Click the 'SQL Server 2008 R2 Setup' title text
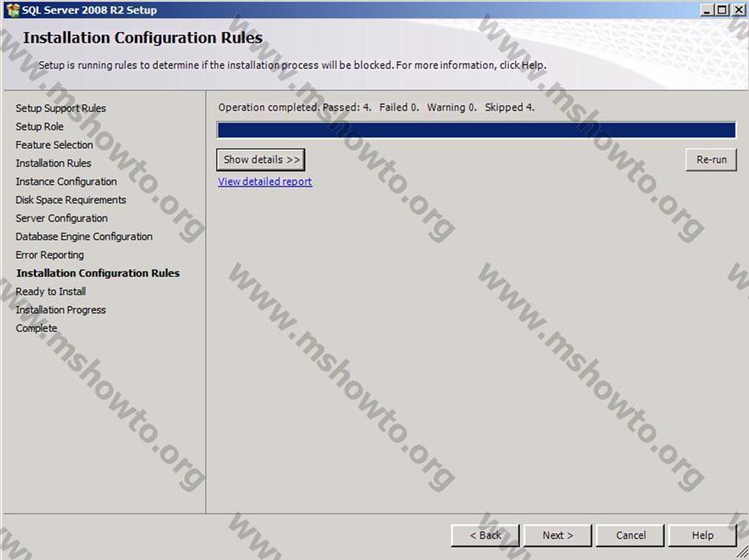This screenshot has height=560, width=749. [89, 10]
